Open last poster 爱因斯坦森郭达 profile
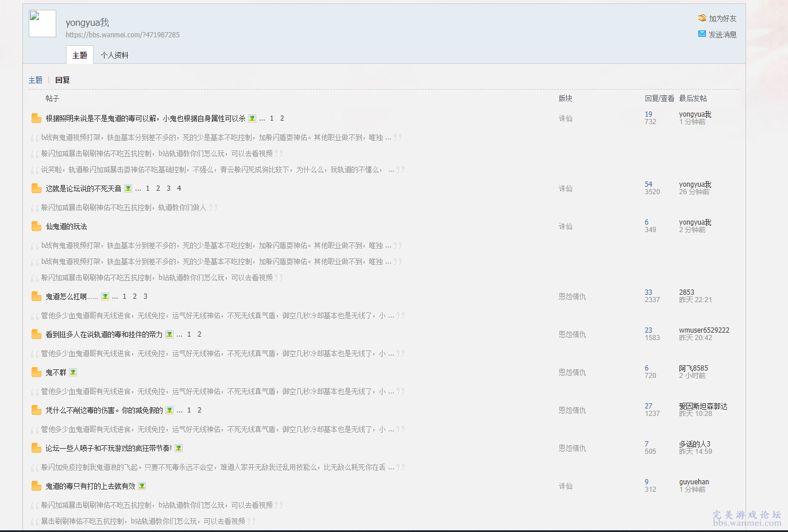This screenshot has height=532, width=788. click(x=703, y=406)
